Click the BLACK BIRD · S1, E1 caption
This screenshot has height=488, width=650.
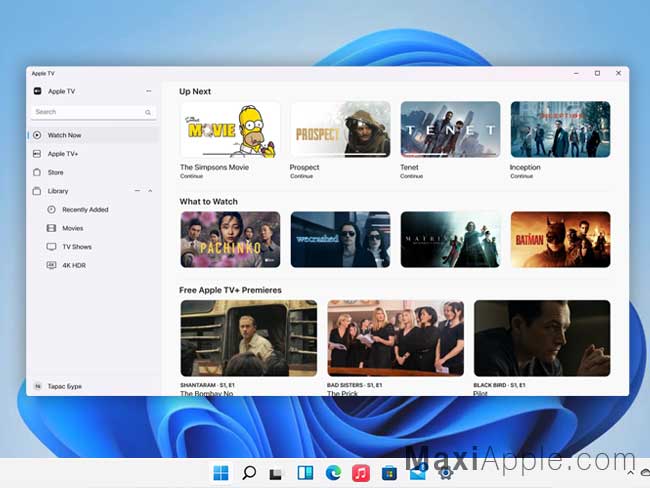click(499, 385)
